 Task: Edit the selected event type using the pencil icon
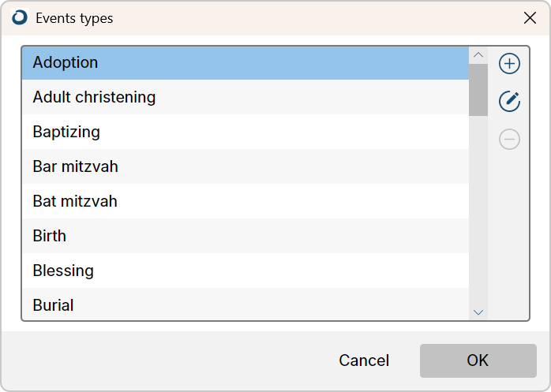coord(509,102)
